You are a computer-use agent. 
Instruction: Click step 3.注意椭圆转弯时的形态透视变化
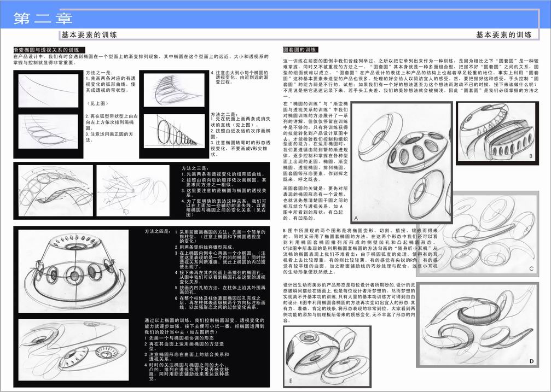[241, 148]
